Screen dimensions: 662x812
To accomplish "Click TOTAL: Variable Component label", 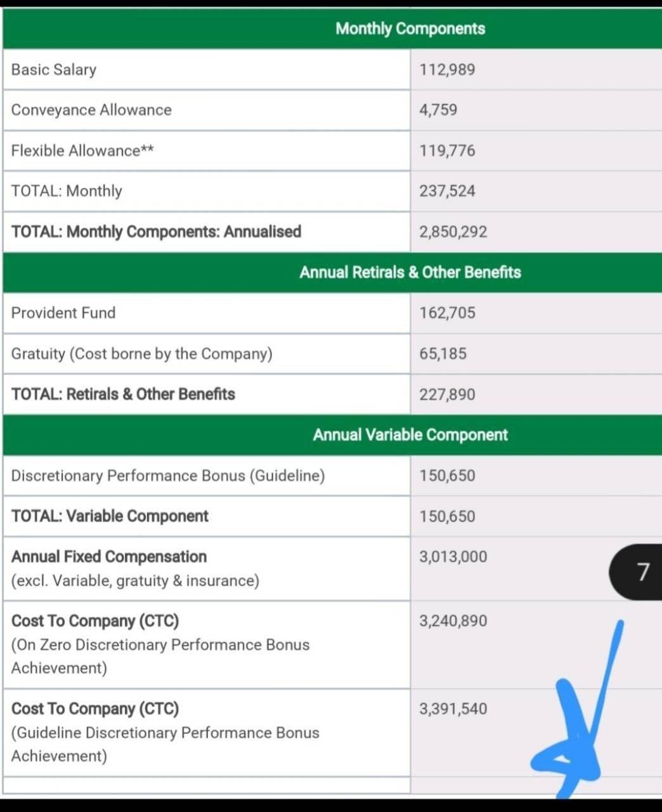I will click(x=110, y=516).
